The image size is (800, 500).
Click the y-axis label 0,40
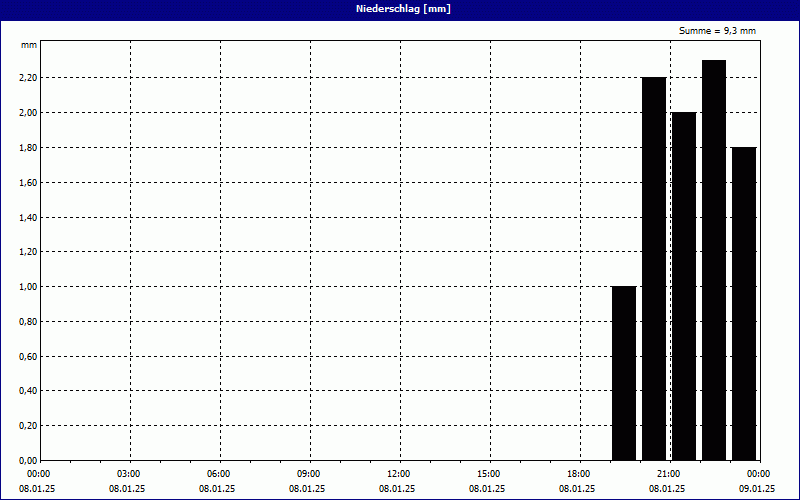(x=28, y=391)
